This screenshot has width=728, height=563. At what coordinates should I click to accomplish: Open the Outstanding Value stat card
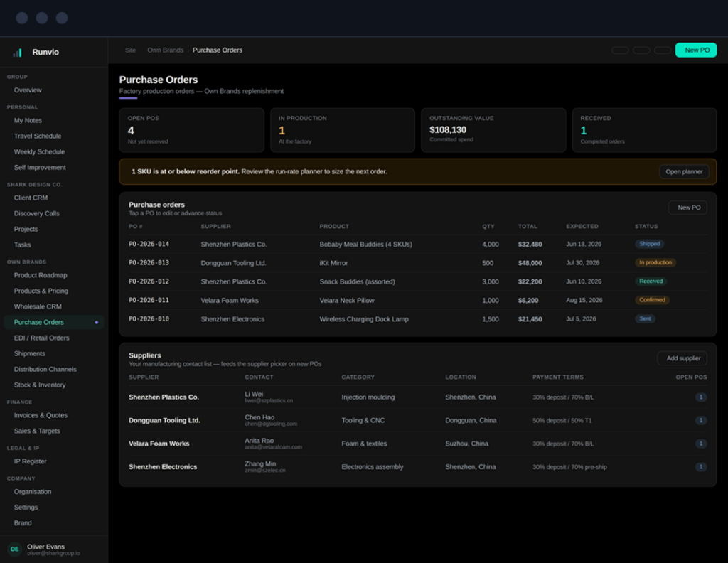(493, 130)
